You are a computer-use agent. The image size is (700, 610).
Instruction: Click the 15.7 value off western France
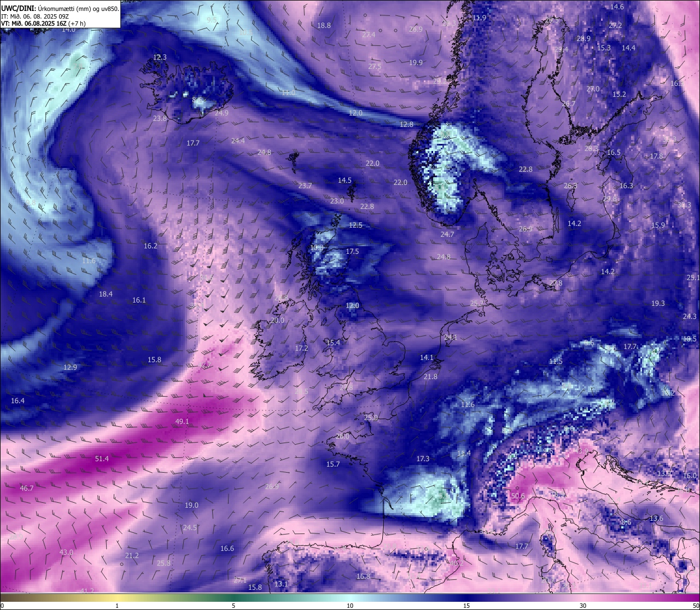(333, 464)
